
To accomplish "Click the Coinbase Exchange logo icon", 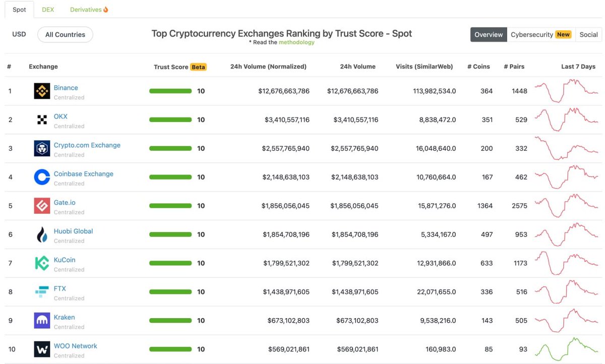I will (x=42, y=177).
